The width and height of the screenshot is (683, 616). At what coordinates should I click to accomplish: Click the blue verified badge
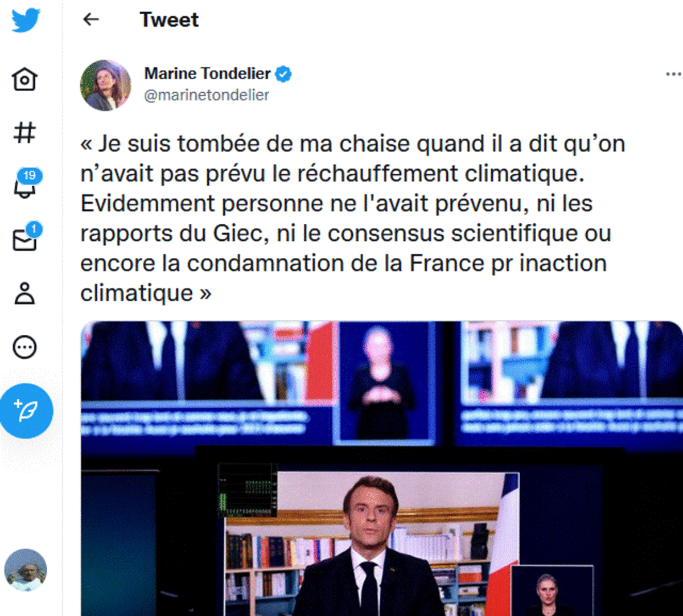(x=283, y=74)
